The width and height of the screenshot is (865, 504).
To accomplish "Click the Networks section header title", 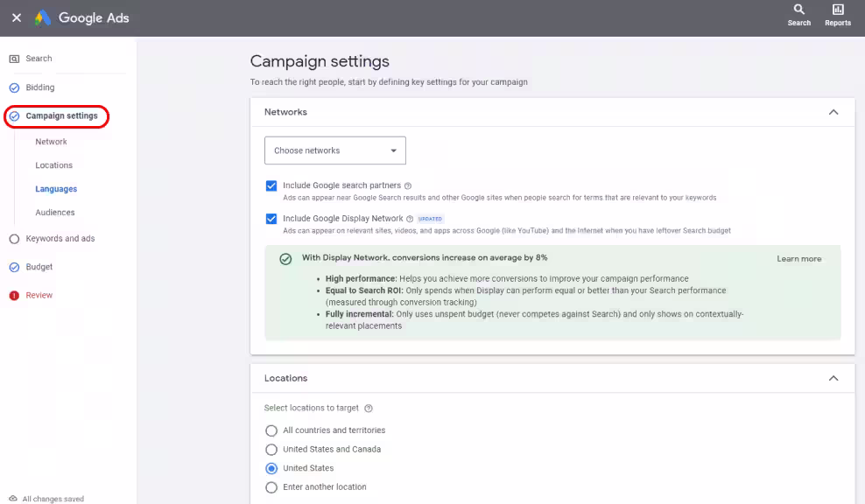I will 285,112.
